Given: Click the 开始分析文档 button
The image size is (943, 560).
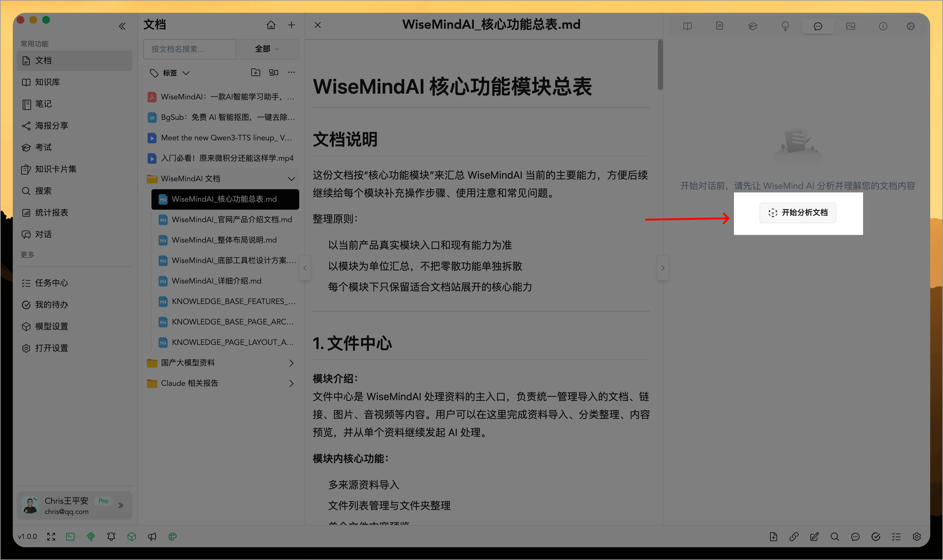Looking at the screenshot, I should point(797,213).
